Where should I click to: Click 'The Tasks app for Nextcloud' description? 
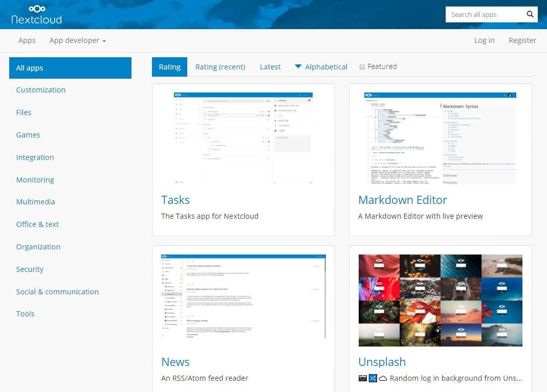(x=210, y=216)
